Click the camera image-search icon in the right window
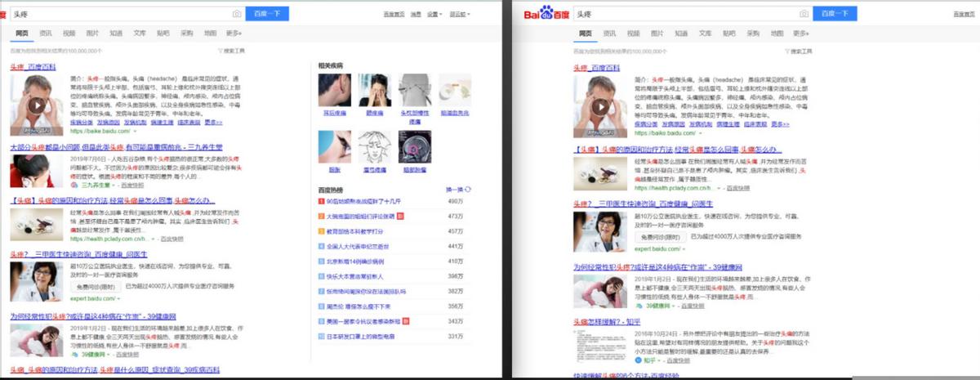Screen dimensions: 980x380 804,14
